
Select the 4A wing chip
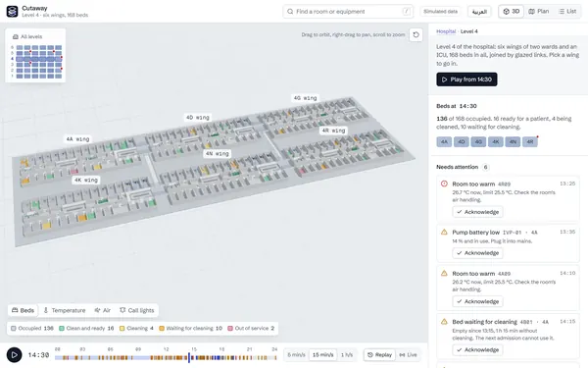coord(444,142)
